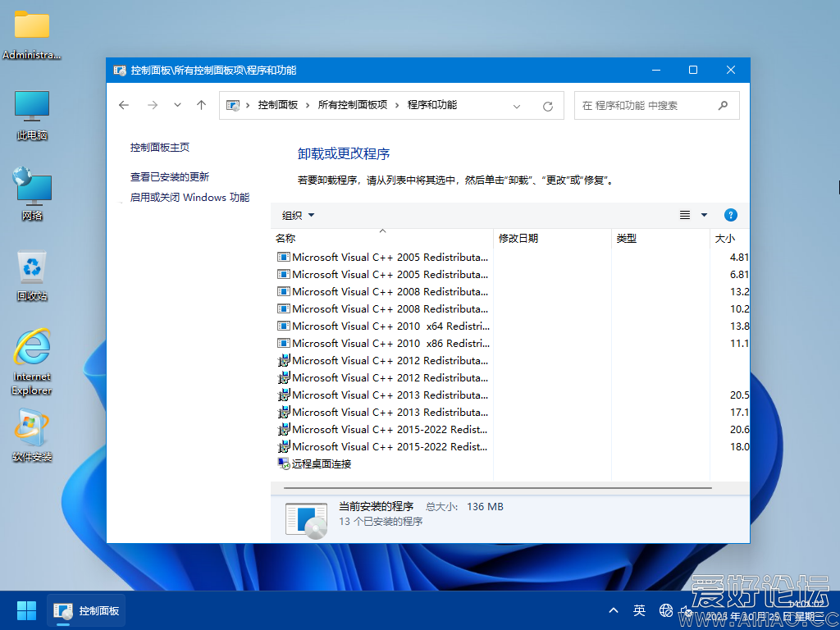840x630 pixels.
Task: Click the Refresh icon in address bar
Action: click(x=547, y=105)
